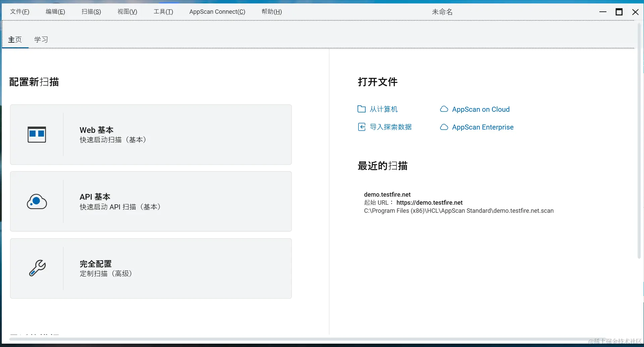
Task: Click the Web 基本 browser window icon
Action: pyautogui.click(x=37, y=135)
